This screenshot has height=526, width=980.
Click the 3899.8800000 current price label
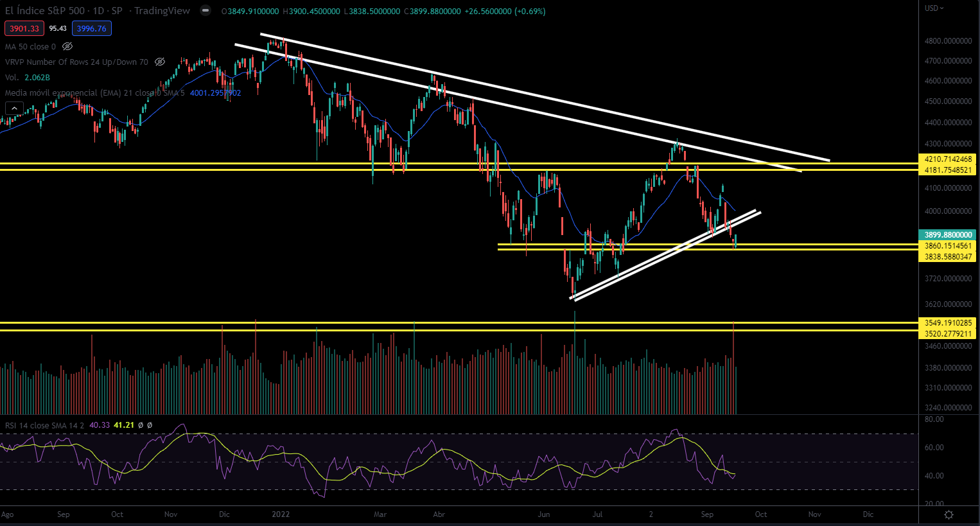click(948, 235)
